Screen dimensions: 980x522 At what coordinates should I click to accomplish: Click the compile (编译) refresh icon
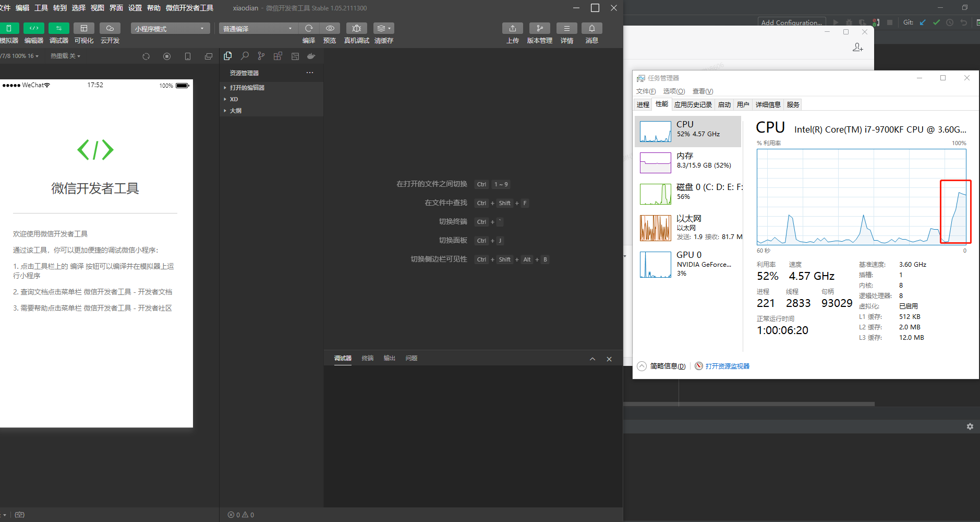pos(309,28)
